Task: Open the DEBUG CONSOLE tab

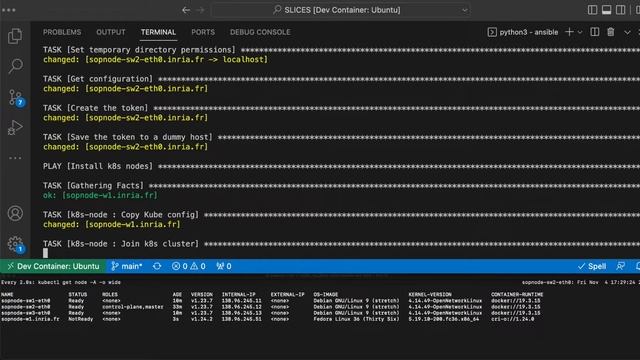Action: pyautogui.click(x=260, y=32)
